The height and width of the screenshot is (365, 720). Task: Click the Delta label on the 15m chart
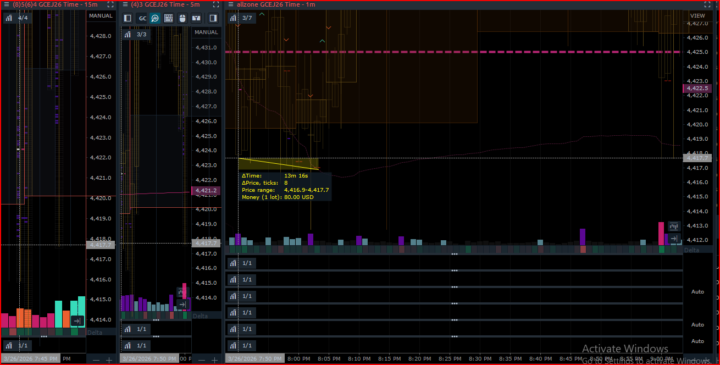tap(95, 332)
